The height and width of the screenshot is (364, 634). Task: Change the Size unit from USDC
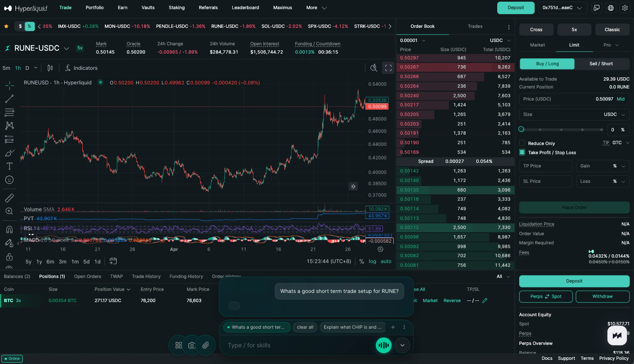pyautogui.click(x=614, y=114)
